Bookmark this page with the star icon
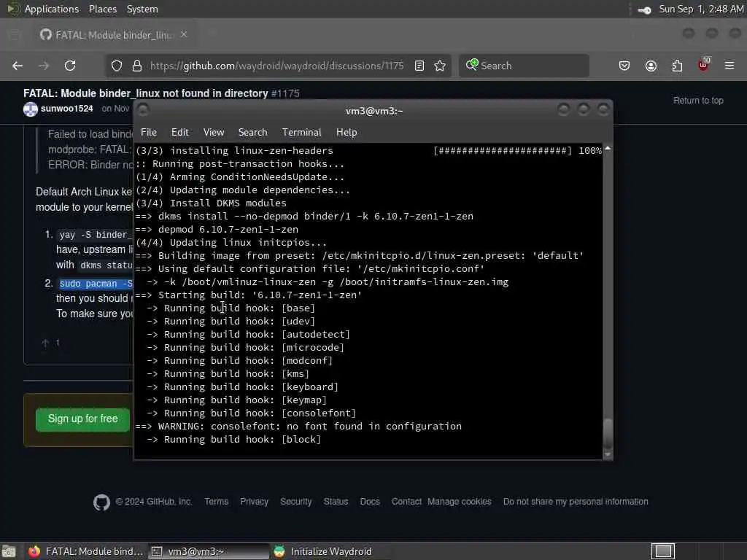Viewport: 747px width, 560px height. click(x=440, y=66)
